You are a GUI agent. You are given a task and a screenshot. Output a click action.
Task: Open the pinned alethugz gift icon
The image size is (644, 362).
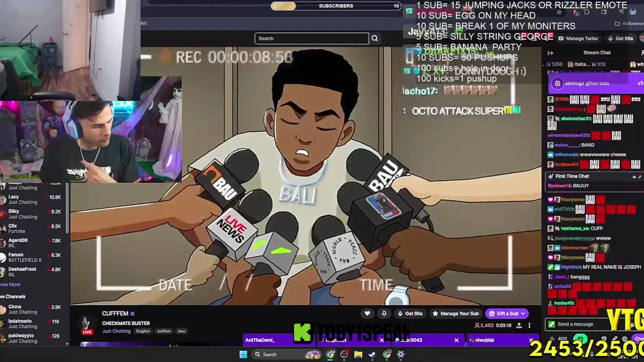click(x=557, y=83)
